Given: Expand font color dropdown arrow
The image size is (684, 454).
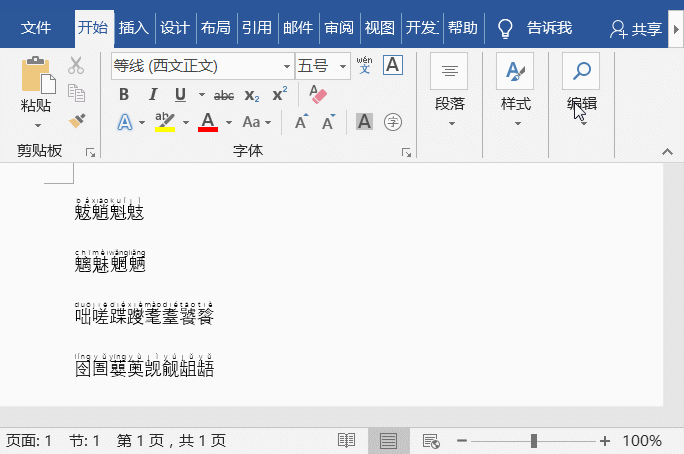Looking at the screenshot, I should pos(229,123).
